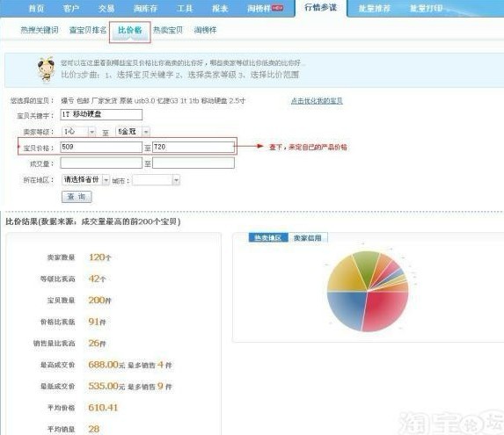Select the 热卖地区 chart tab

[x=268, y=237]
